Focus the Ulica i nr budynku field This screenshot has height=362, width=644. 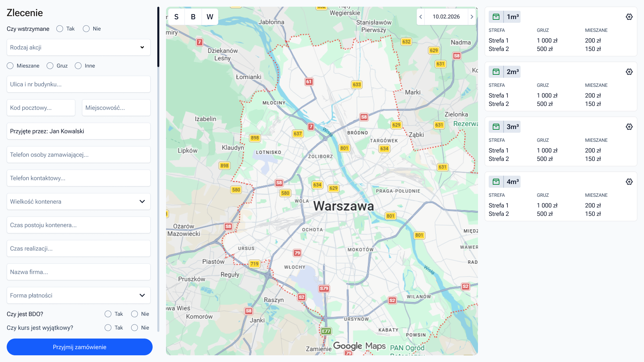78,84
